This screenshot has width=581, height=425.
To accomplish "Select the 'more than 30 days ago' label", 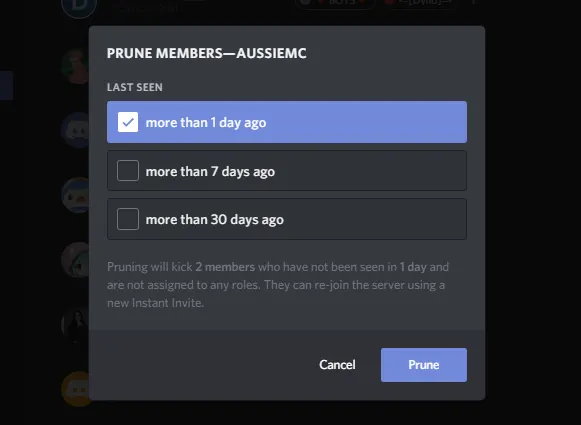I will tap(215, 219).
